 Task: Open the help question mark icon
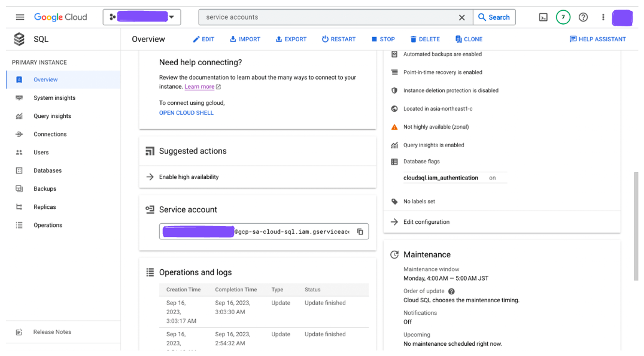pyautogui.click(x=583, y=17)
